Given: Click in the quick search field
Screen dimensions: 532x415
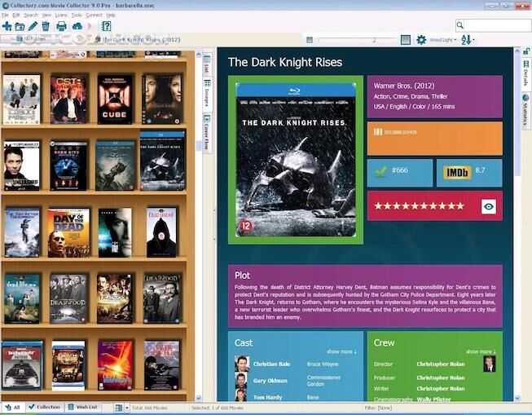Looking at the screenshot, I should 498,25.
